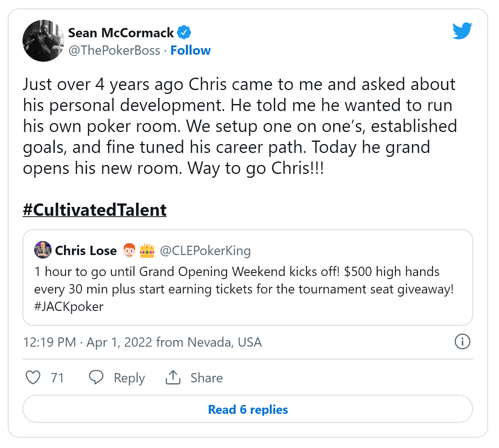Click the Reply text label

click(x=129, y=378)
